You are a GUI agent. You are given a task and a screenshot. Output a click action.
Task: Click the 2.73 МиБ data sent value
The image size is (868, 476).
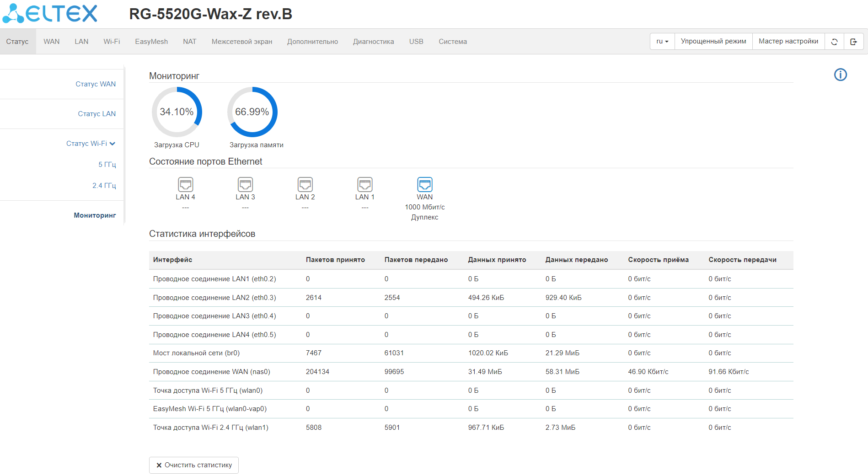[x=561, y=428]
